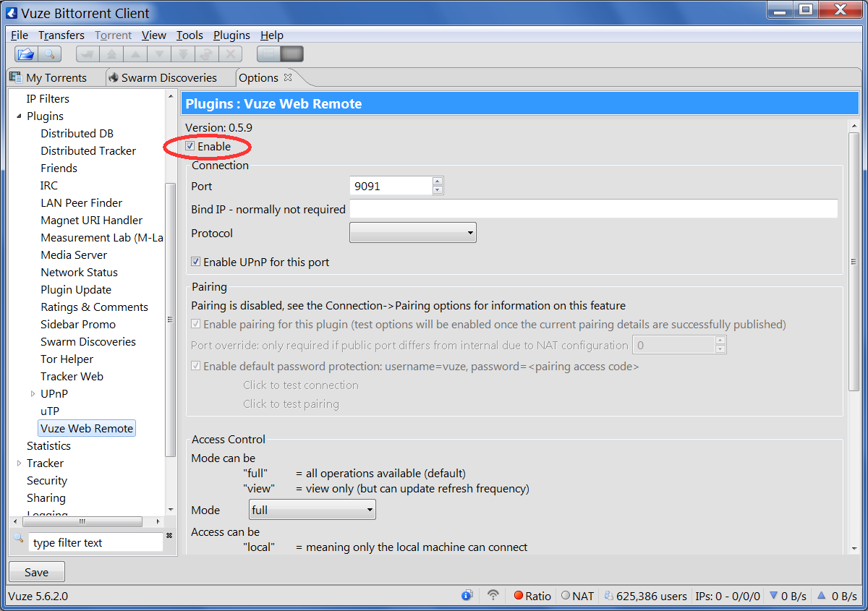Image resolution: width=868 pixels, height=611 pixels.
Task: Click the Port number field showing 9091
Action: (391, 186)
